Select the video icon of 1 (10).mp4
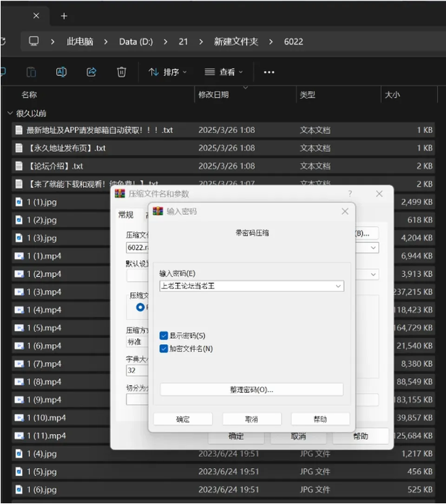Screen dimensions: 446x504 coord(19,418)
